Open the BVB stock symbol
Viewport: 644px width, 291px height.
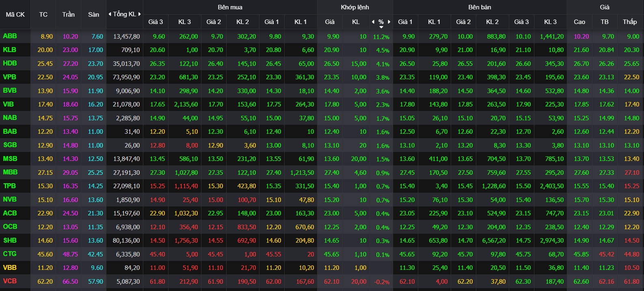[10, 91]
